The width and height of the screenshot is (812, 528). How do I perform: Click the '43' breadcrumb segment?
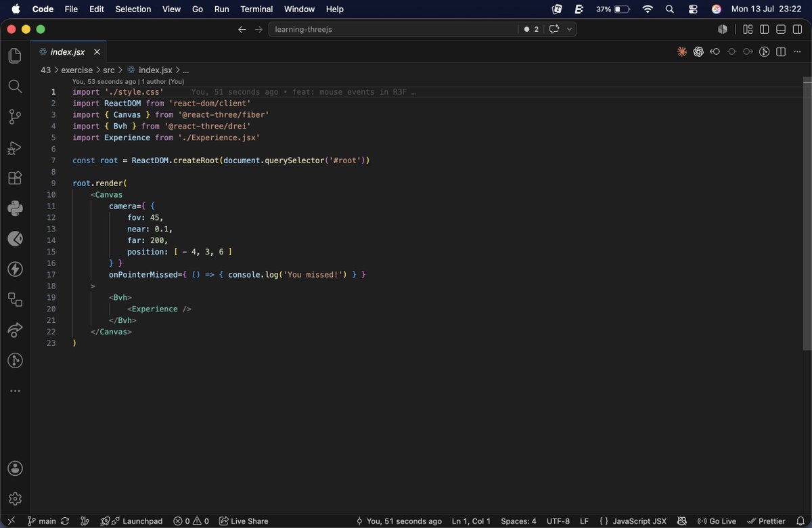point(45,70)
